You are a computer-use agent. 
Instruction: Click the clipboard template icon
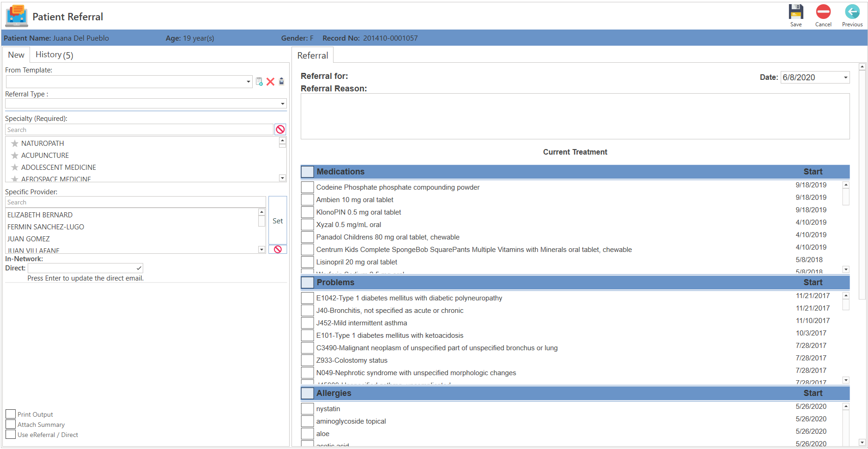coord(281,81)
